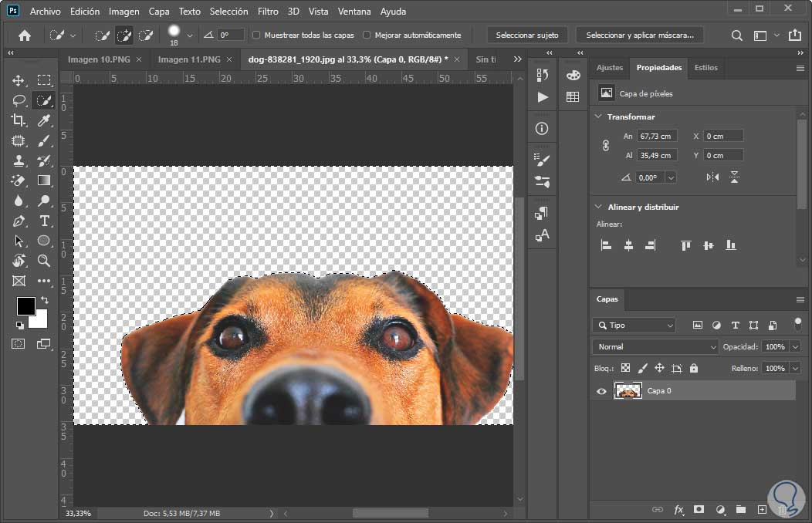This screenshot has width=812, height=523.
Task: Click the Home icon in options bar
Action: (x=25, y=35)
